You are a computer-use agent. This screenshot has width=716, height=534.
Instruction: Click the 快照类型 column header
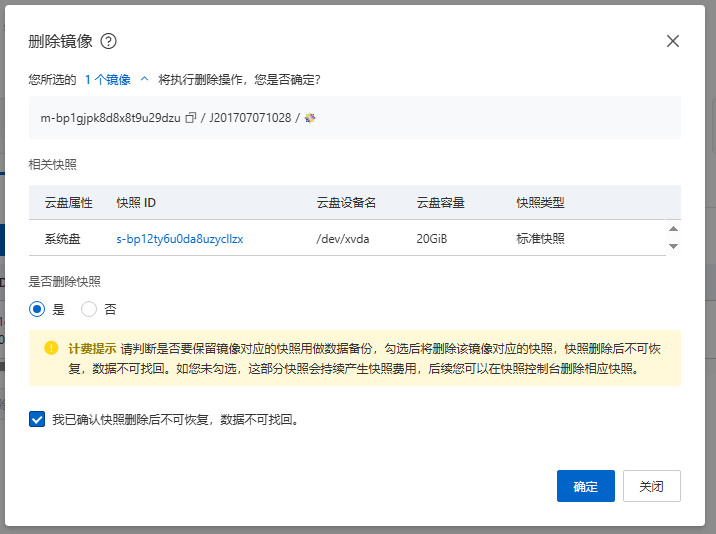(540, 203)
